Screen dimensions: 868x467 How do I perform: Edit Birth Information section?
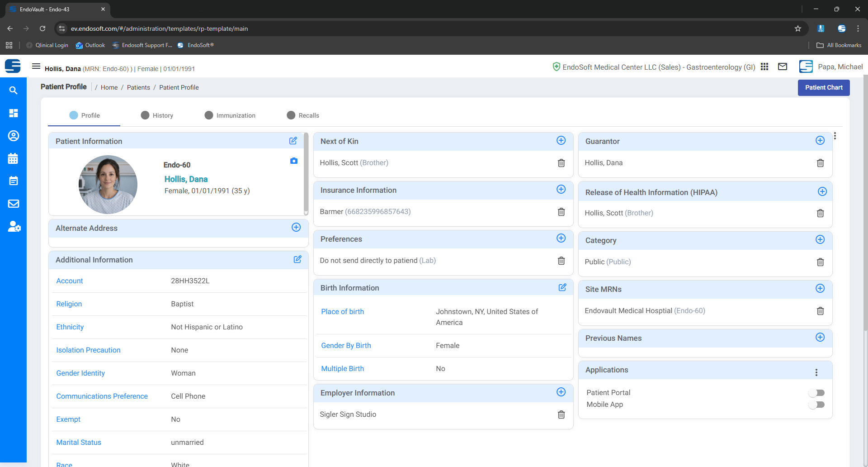tap(562, 287)
